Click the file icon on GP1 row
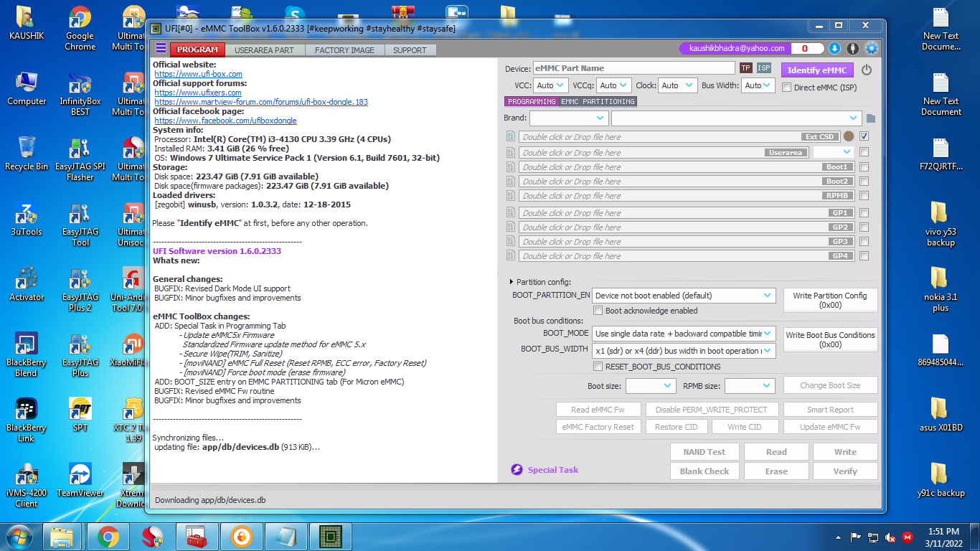The width and height of the screenshot is (980, 551). 511,213
